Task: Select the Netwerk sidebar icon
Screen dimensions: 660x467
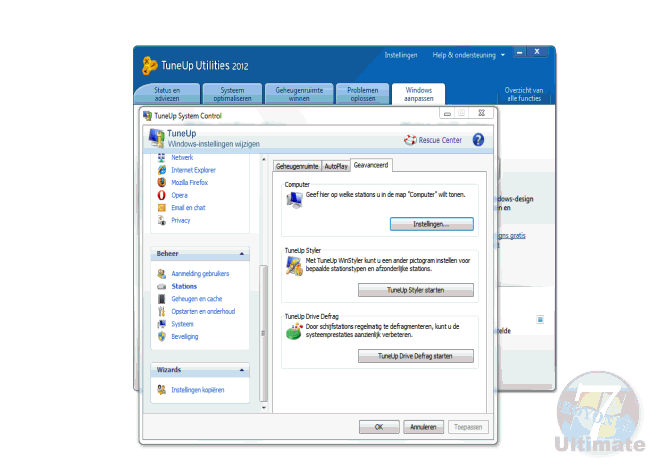Action: [162, 157]
